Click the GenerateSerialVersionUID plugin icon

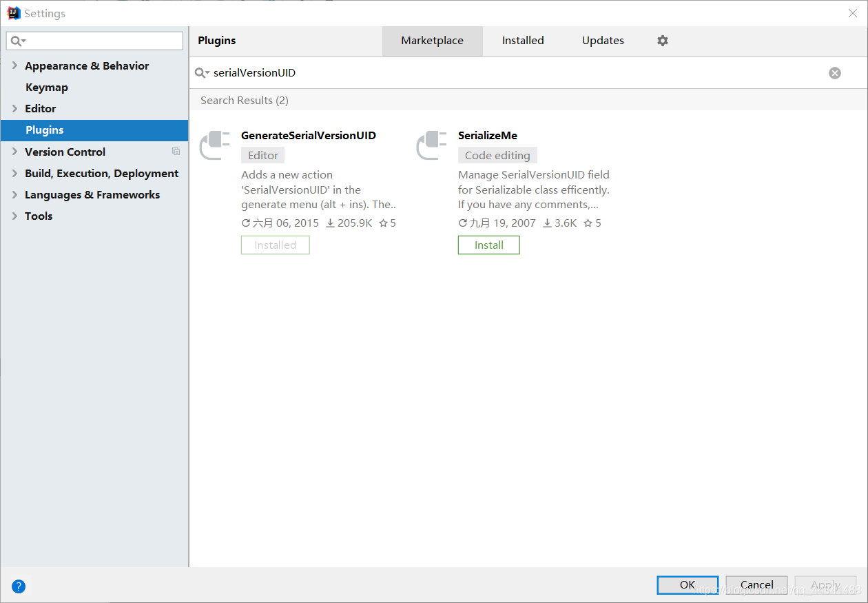point(215,145)
